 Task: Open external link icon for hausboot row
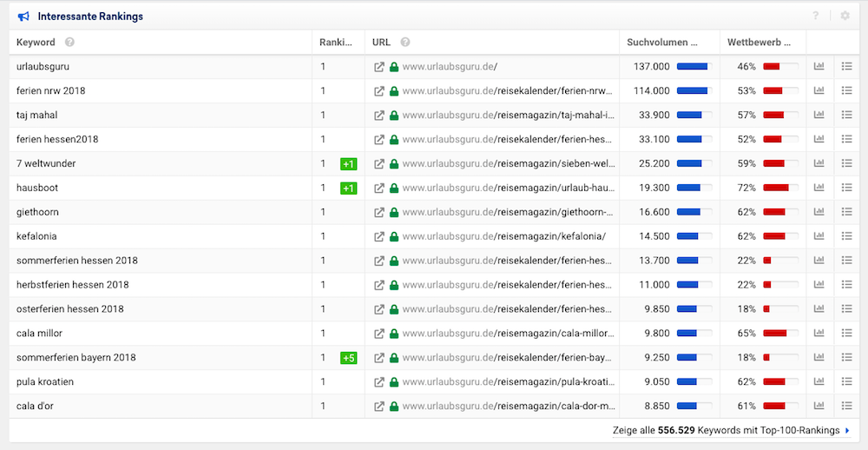379,188
